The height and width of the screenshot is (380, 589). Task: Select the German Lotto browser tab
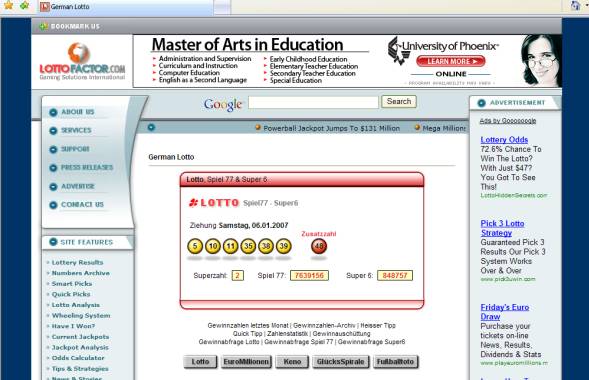(x=126, y=7)
